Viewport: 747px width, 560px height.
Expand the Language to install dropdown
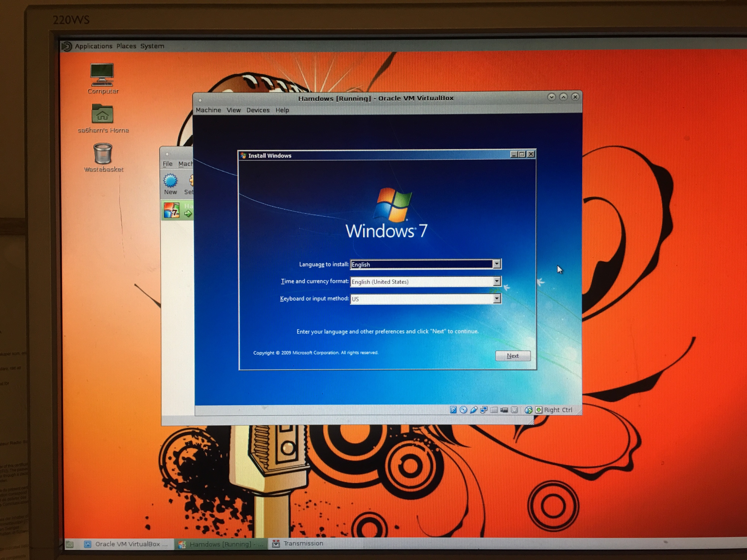click(497, 264)
